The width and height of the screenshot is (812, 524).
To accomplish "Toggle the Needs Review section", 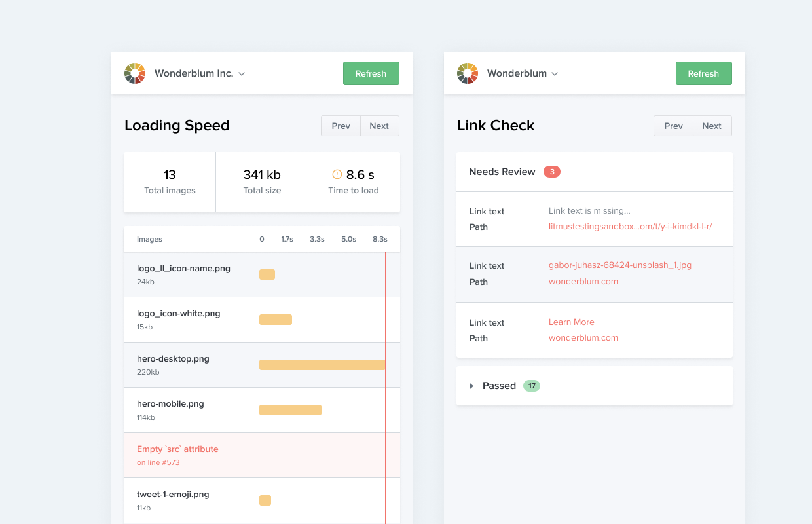I will pos(502,172).
